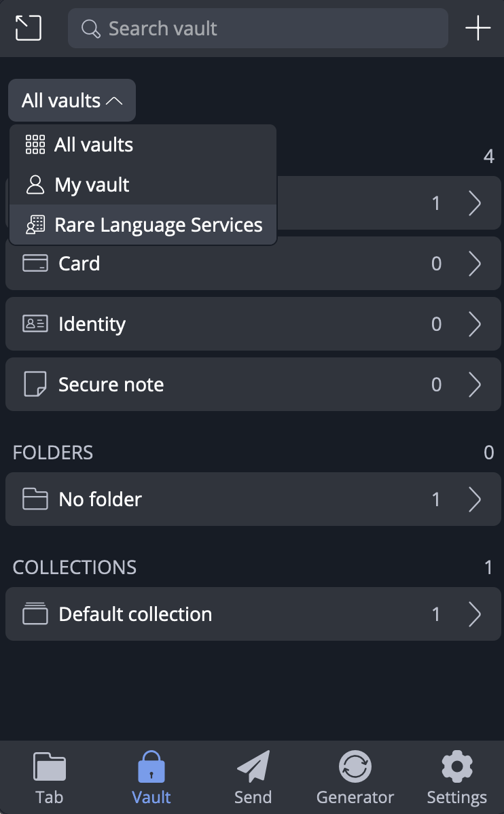Expand the Card category chevron

(475, 264)
